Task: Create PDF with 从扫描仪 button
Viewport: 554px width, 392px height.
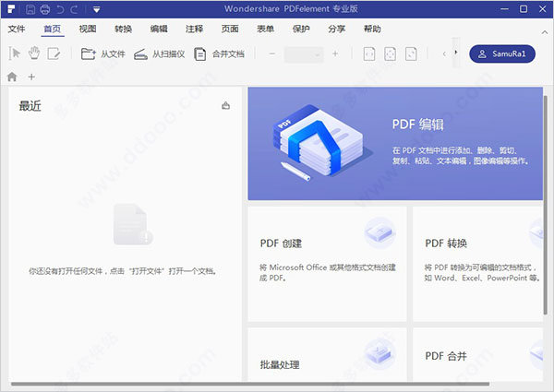Action: click(x=160, y=54)
